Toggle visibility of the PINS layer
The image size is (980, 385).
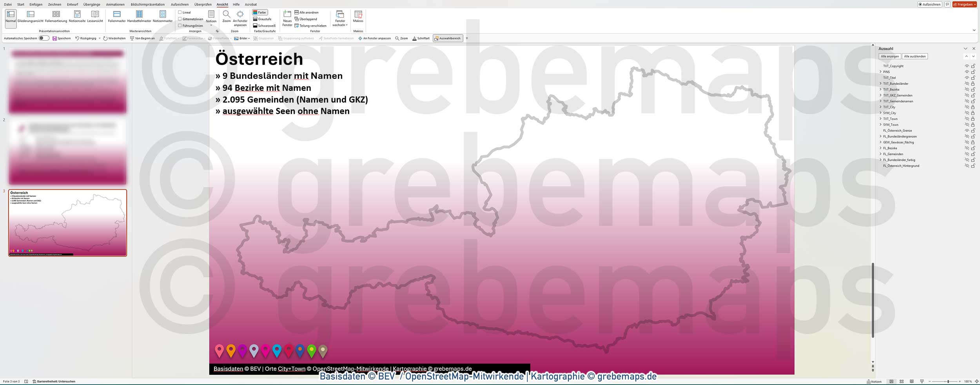(967, 72)
